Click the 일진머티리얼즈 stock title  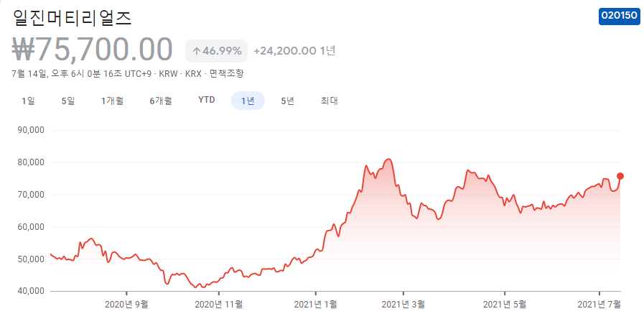pyautogui.click(x=73, y=18)
